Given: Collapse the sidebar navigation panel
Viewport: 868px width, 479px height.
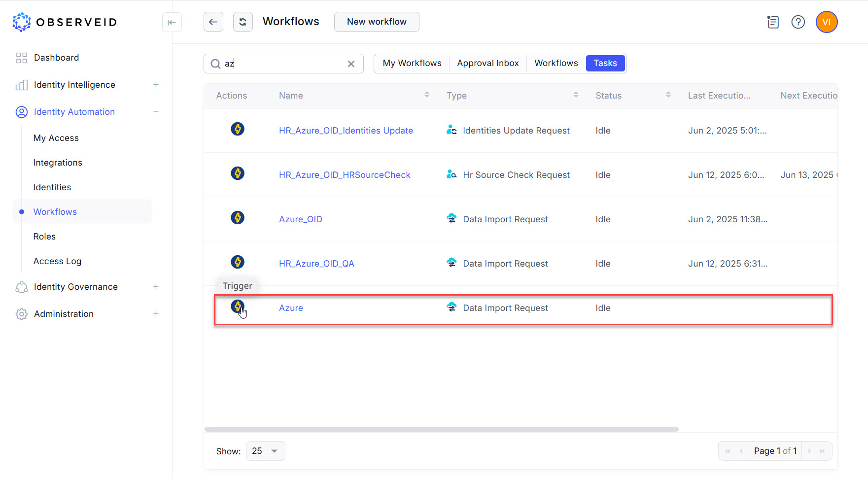Looking at the screenshot, I should (172, 22).
